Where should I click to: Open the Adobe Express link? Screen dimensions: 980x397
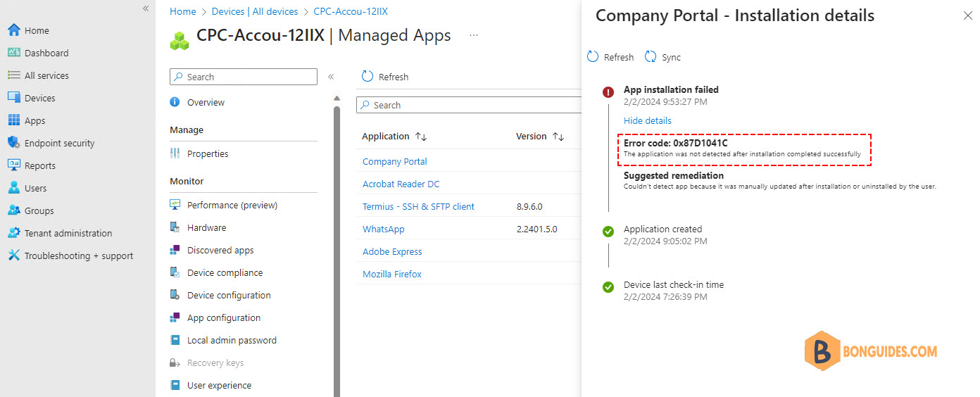point(392,251)
